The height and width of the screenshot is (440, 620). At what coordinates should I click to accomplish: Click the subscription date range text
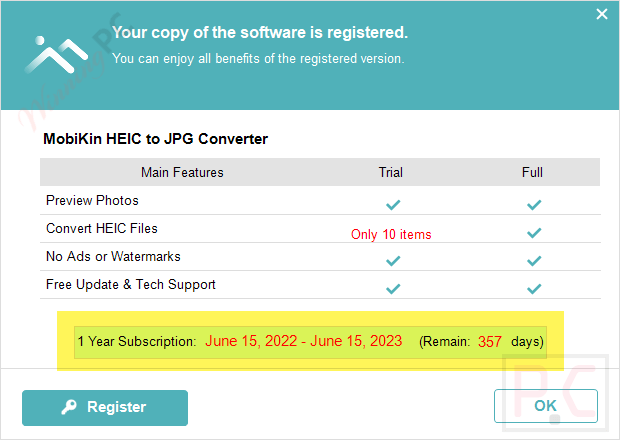[x=304, y=341]
